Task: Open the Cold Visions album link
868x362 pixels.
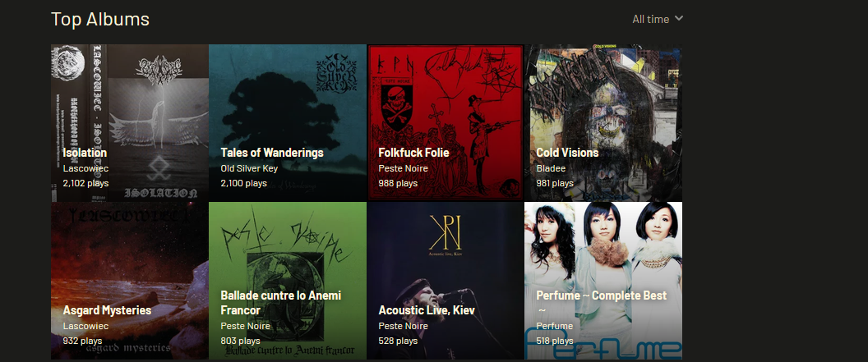Action: click(x=567, y=153)
